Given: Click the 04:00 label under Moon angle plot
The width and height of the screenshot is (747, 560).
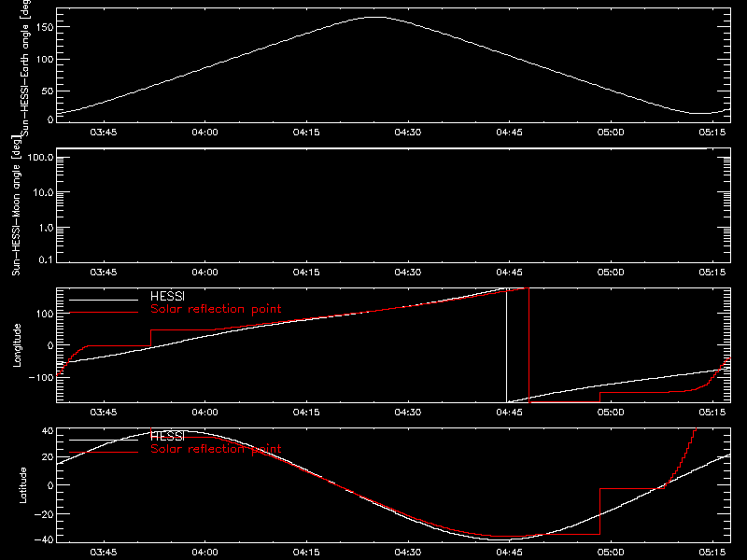Looking at the screenshot, I should pos(204,273).
